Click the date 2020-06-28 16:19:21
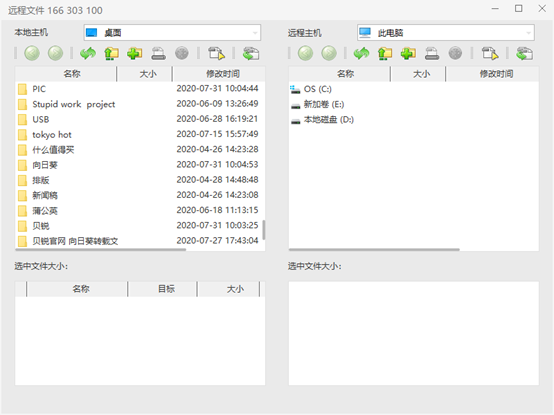 point(217,119)
